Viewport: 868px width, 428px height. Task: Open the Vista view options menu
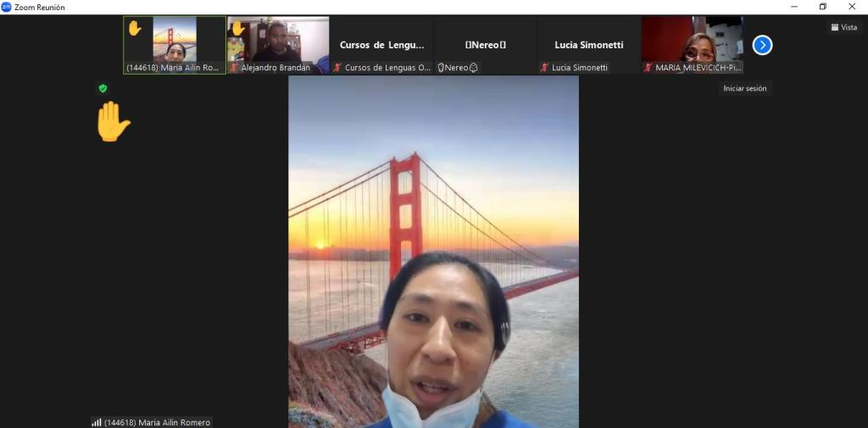click(x=843, y=27)
